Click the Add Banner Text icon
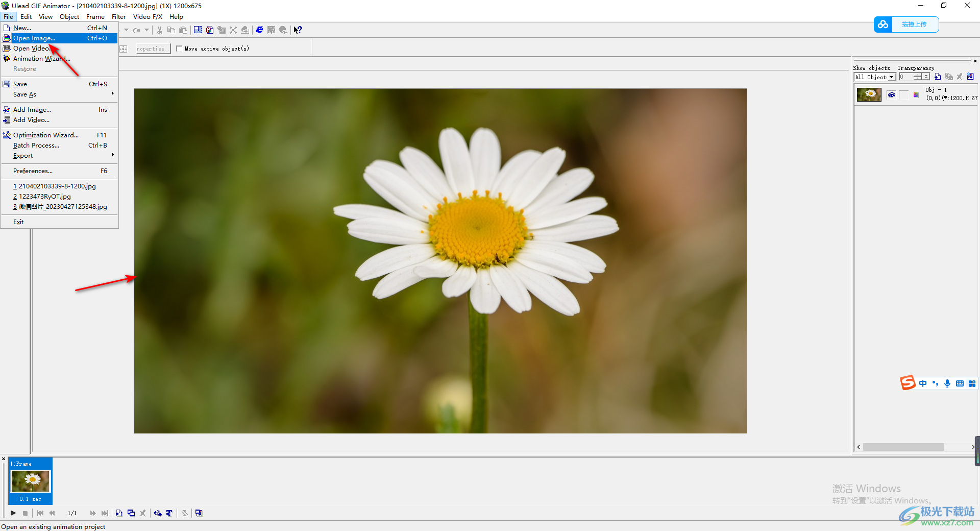980x531 pixels. click(x=169, y=513)
